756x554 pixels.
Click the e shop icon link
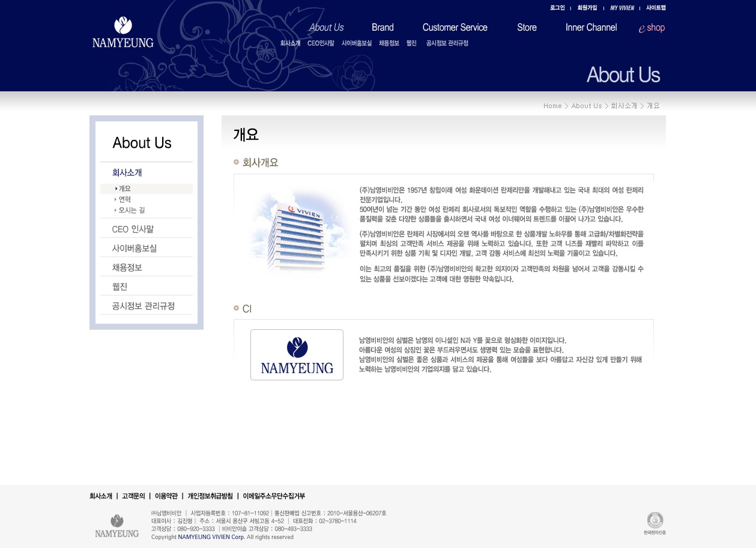click(x=652, y=28)
